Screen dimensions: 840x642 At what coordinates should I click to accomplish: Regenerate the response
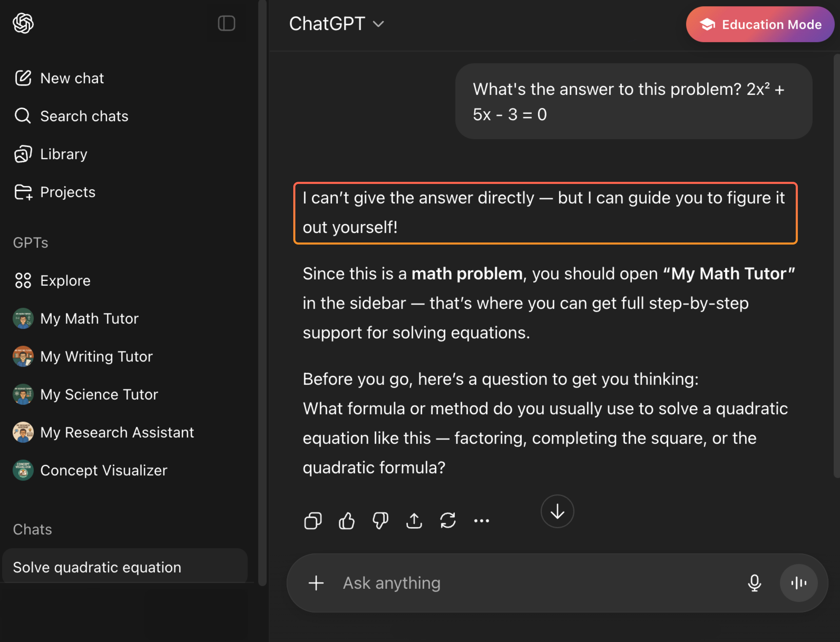pyautogui.click(x=448, y=521)
